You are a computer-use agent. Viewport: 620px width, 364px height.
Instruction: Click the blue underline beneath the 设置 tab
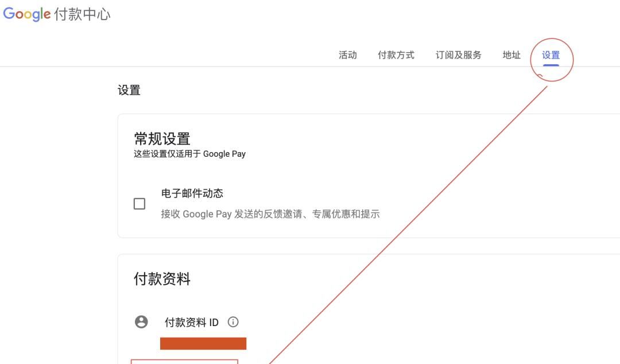551,65
